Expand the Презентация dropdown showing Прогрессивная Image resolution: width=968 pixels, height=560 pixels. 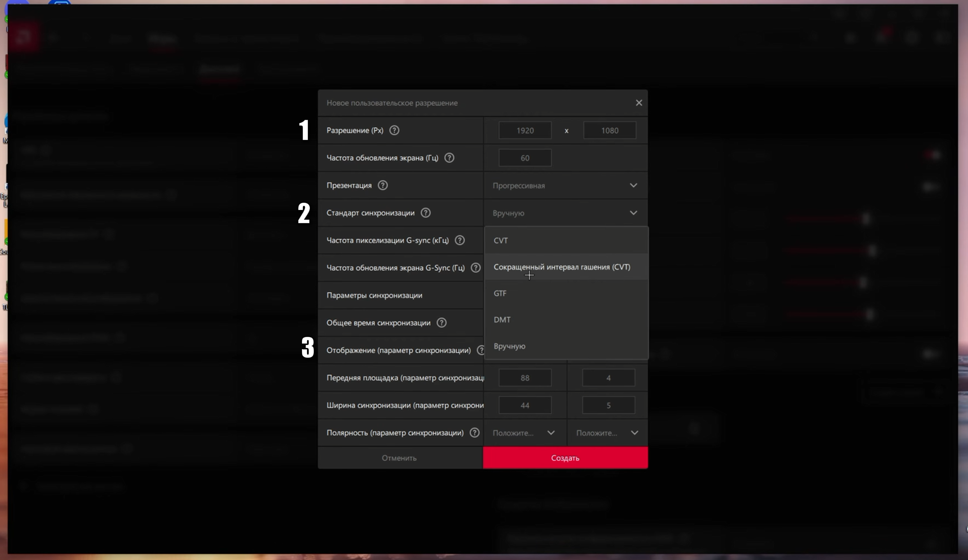point(565,185)
